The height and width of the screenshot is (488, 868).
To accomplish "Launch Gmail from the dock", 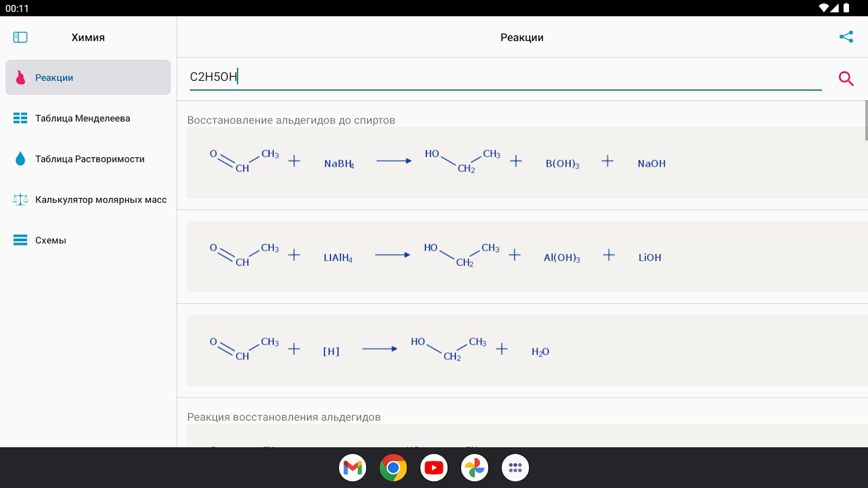I will click(x=353, y=468).
